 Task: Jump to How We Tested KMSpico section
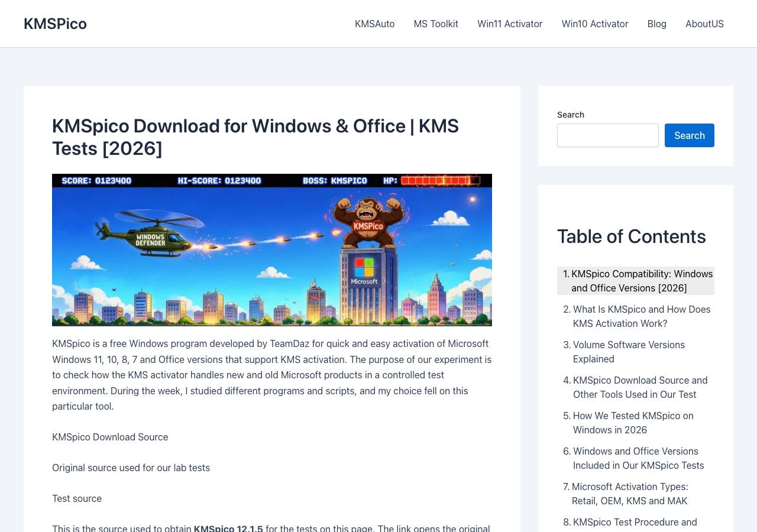pos(633,423)
